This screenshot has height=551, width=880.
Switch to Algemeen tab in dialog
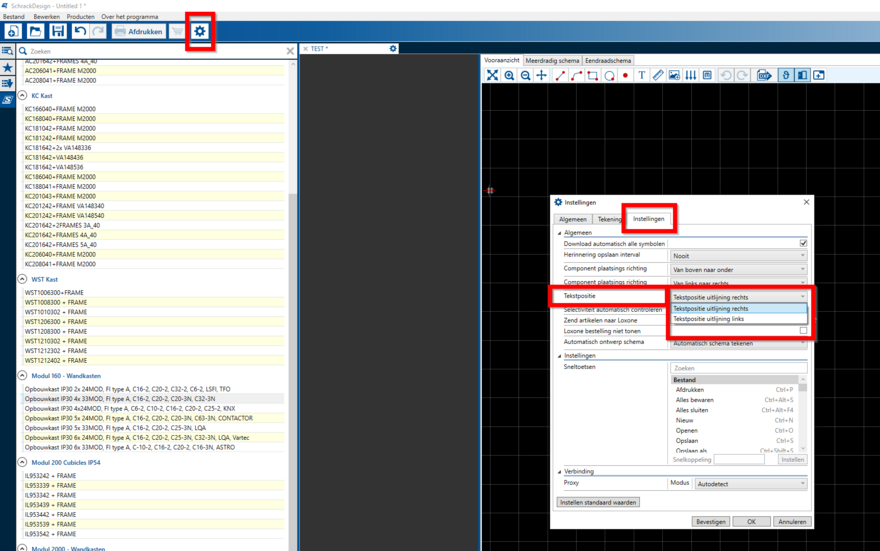(x=572, y=219)
